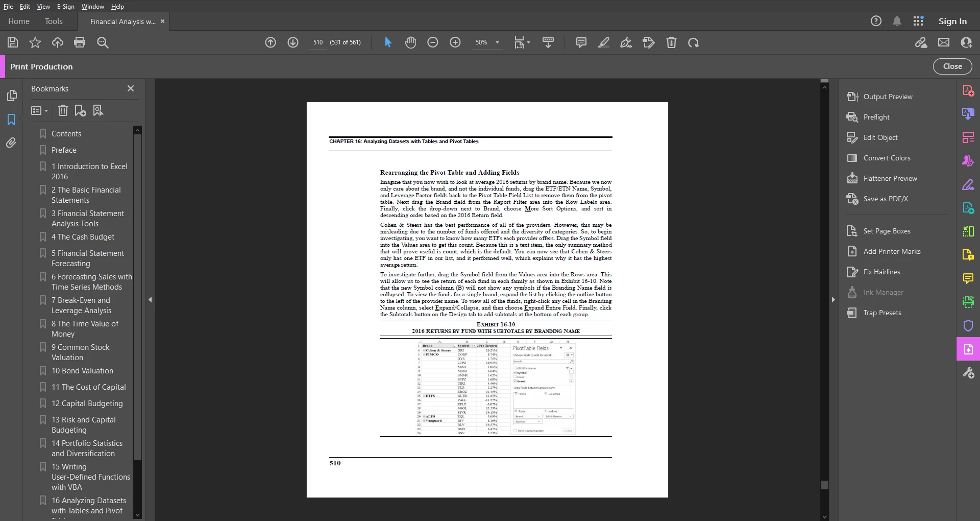Delete selected bookmark trash icon
The width and height of the screenshot is (980, 521).
point(63,110)
